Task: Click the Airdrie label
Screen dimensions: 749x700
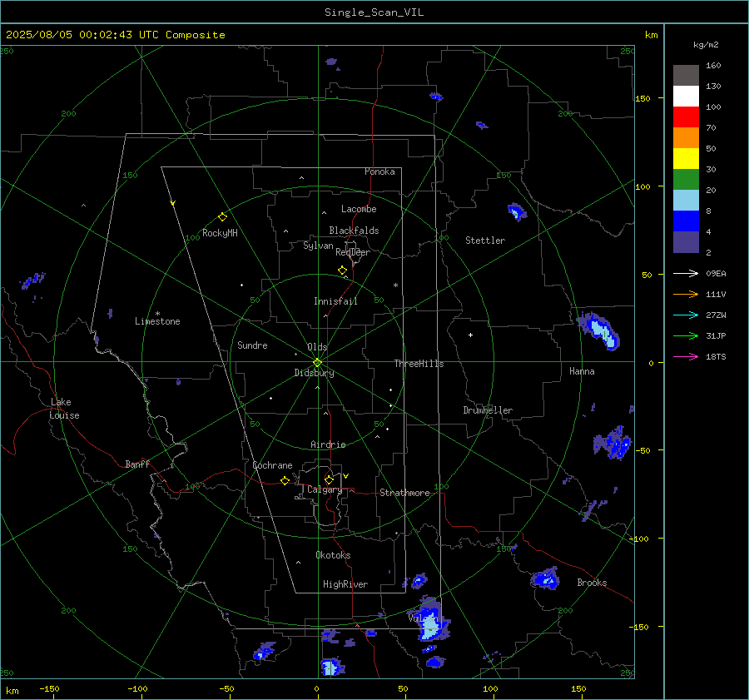Action: [x=328, y=444]
